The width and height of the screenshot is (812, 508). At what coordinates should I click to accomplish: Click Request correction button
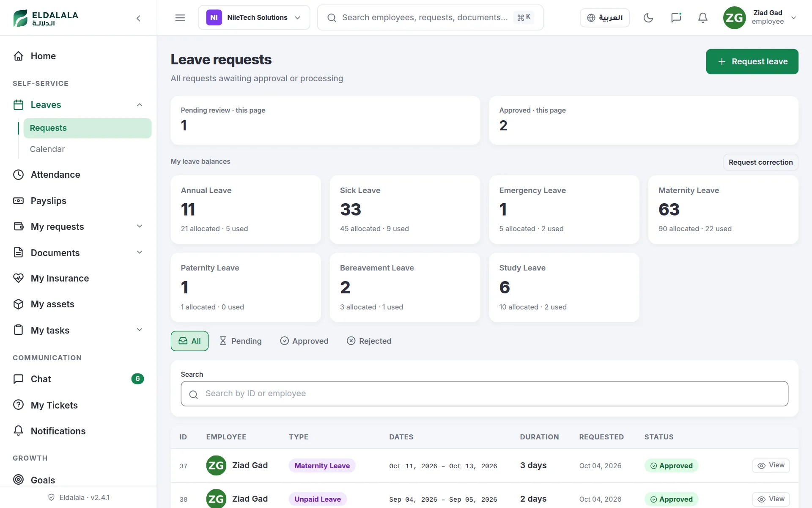tap(760, 162)
